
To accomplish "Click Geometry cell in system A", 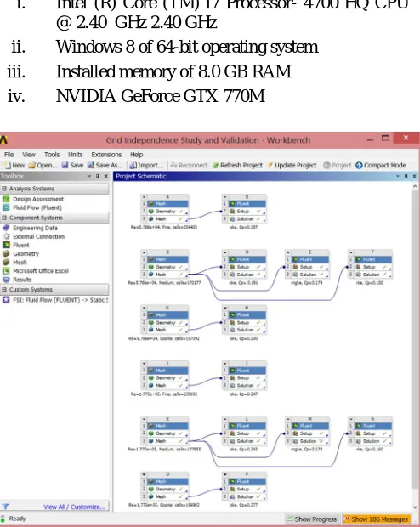I will [x=167, y=212].
